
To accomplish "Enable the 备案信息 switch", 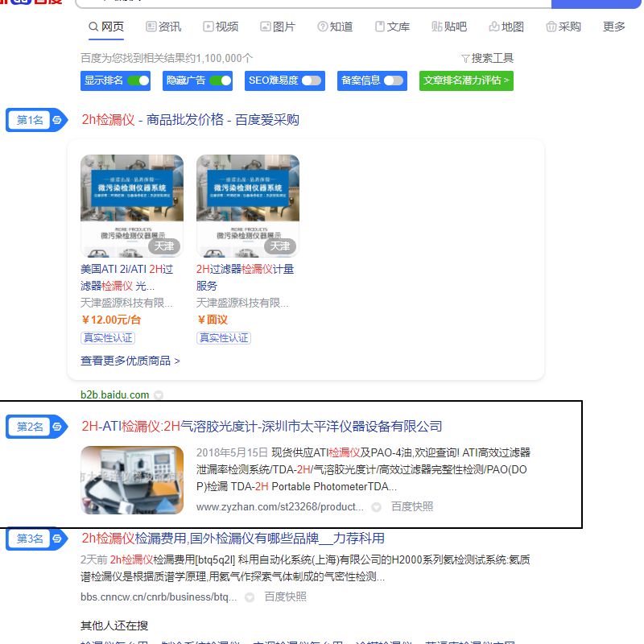I will [x=394, y=80].
